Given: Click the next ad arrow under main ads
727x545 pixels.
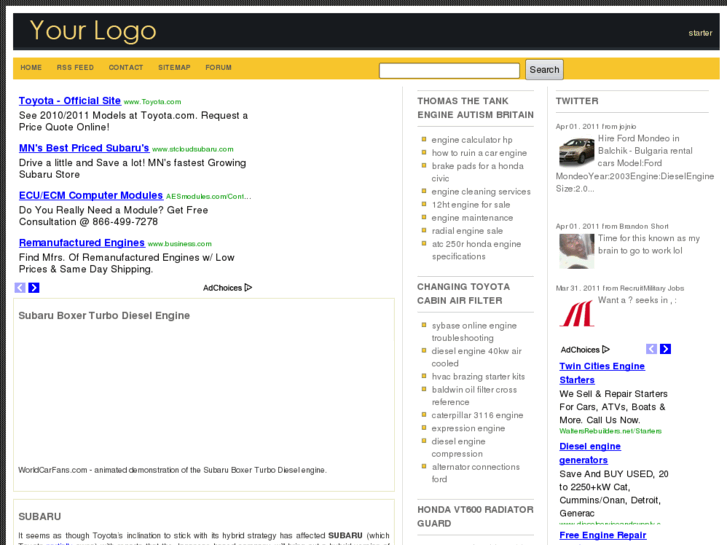Looking at the screenshot, I should pyautogui.click(x=34, y=288).
